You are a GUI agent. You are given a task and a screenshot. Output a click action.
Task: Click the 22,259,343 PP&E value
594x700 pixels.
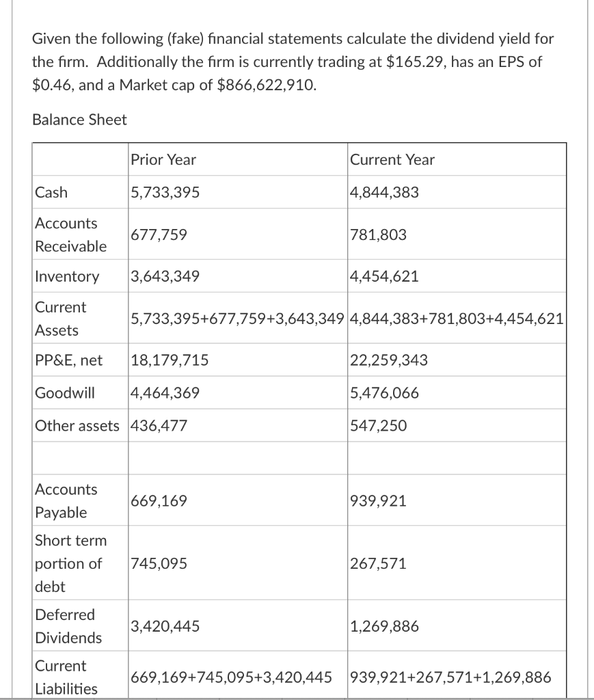(x=388, y=360)
